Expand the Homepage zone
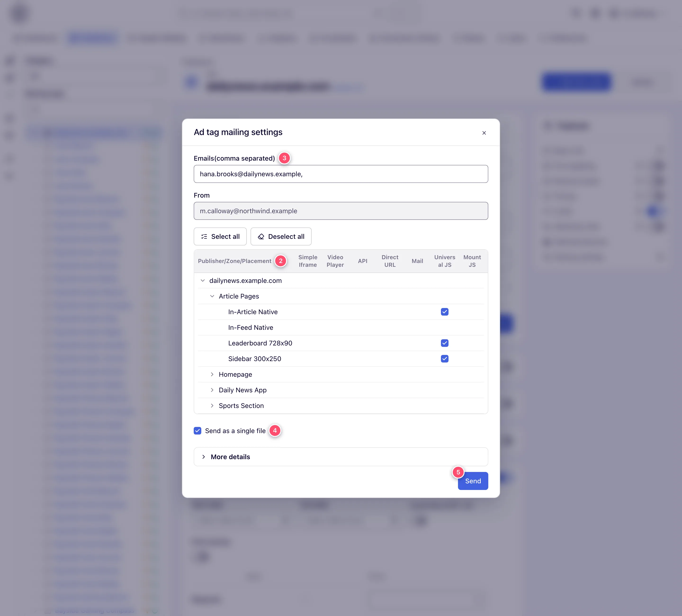Screen dimensions: 682x616 click(212, 374)
